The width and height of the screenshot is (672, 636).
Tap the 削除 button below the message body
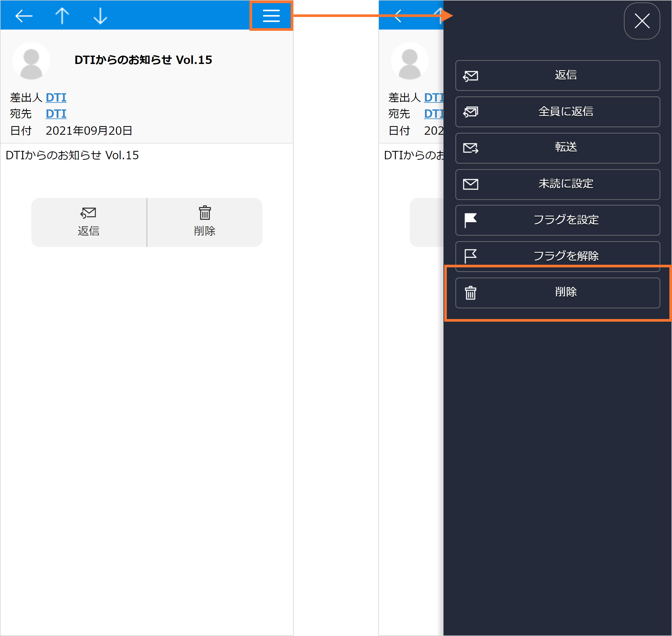(x=205, y=222)
